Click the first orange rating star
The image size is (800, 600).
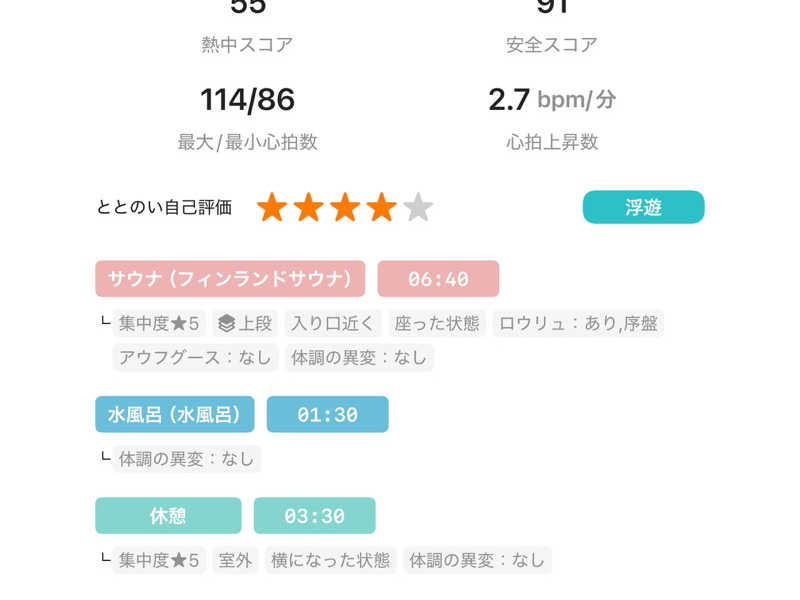click(272, 208)
